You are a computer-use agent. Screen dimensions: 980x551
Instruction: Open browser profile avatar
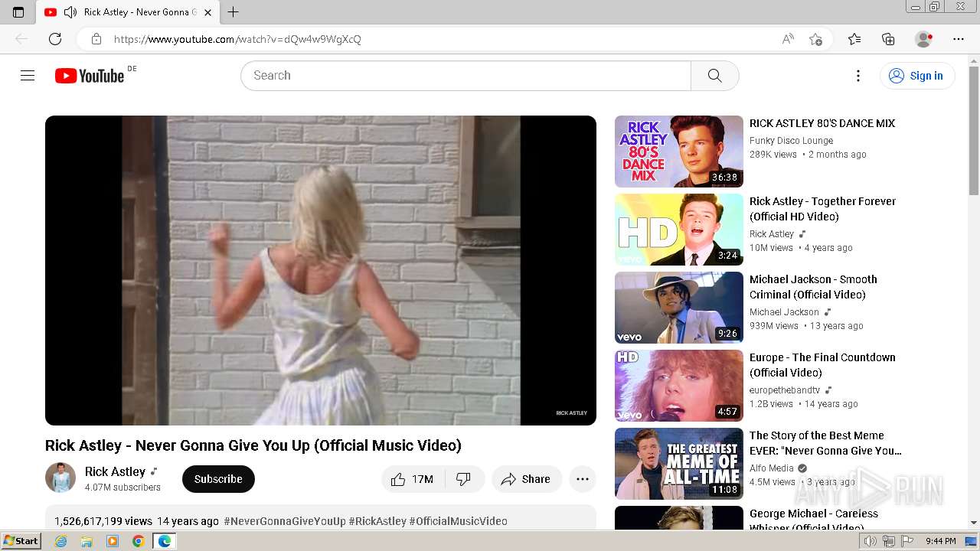924,39
